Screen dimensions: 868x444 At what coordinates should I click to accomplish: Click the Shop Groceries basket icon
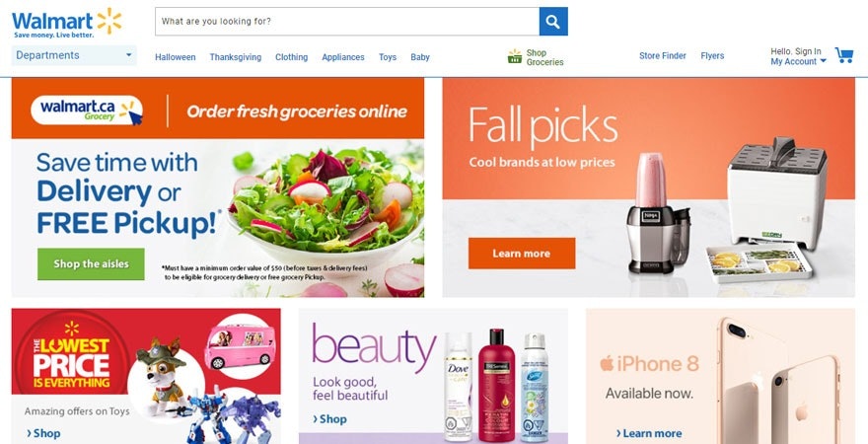[515, 56]
